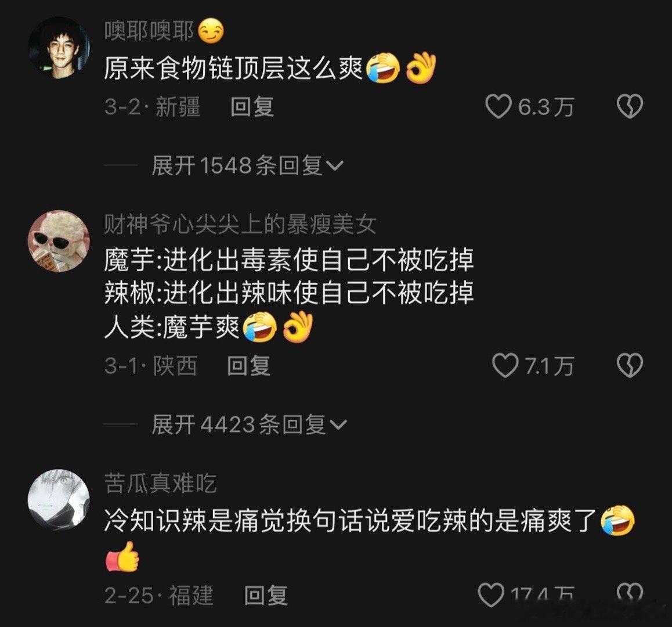Dislike the comment by 苦瓜真难吃
The height and width of the screenshot is (627, 672).
[630, 594]
